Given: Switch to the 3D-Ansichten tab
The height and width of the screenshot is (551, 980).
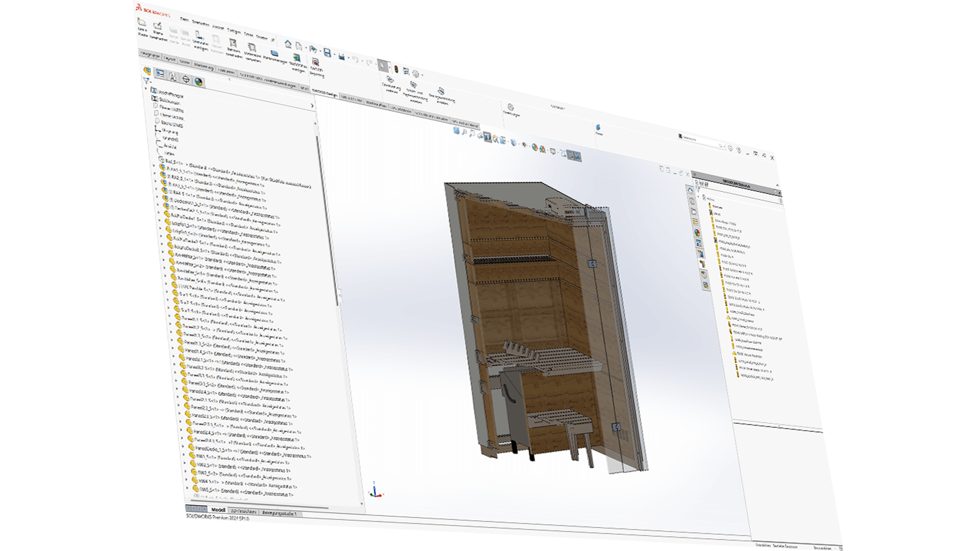Looking at the screenshot, I should (x=243, y=511).
